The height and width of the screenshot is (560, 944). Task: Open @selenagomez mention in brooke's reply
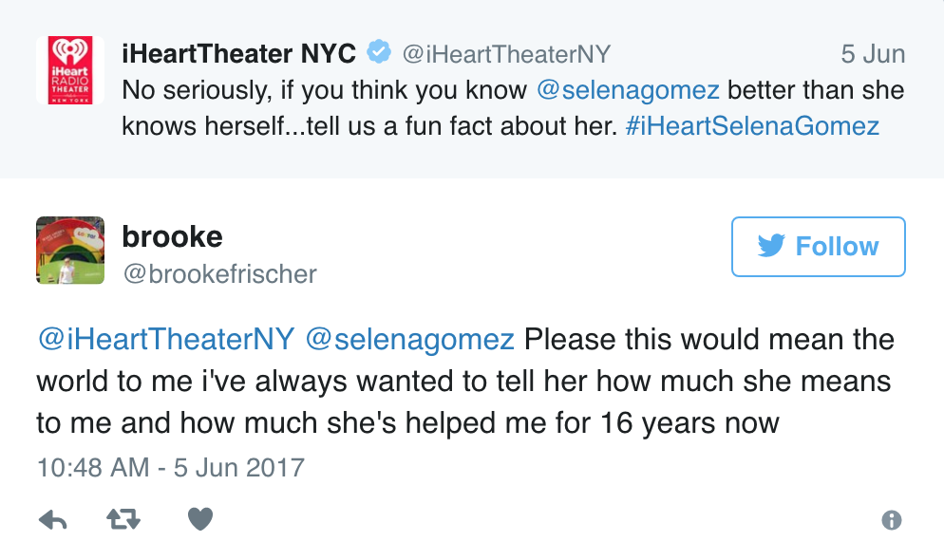tap(411, 339)
